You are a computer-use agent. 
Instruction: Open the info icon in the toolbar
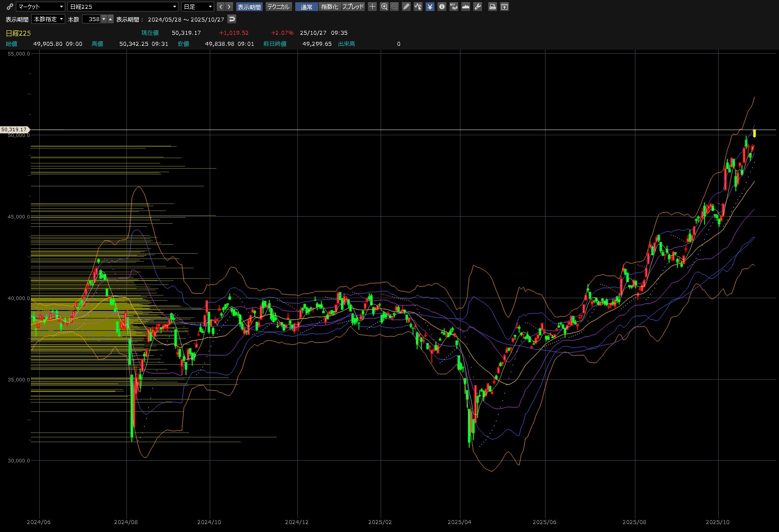point(442,7)
